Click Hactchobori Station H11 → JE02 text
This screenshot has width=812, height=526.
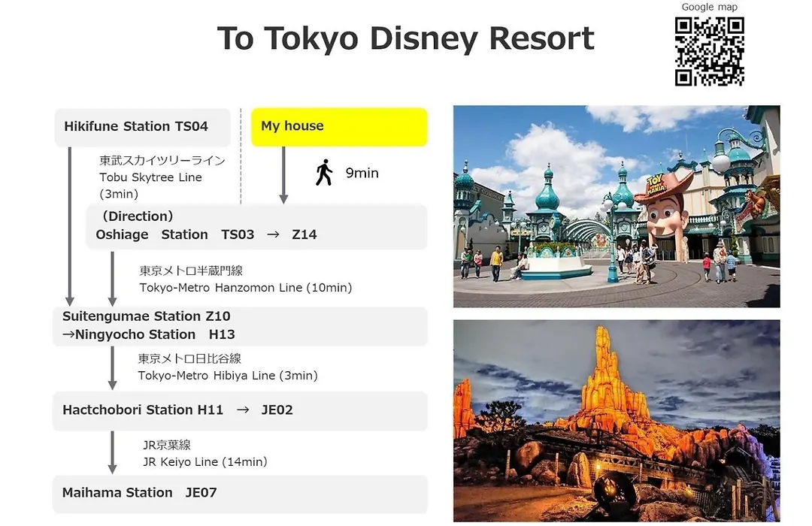pyautogui.click(x=177, y=410)
